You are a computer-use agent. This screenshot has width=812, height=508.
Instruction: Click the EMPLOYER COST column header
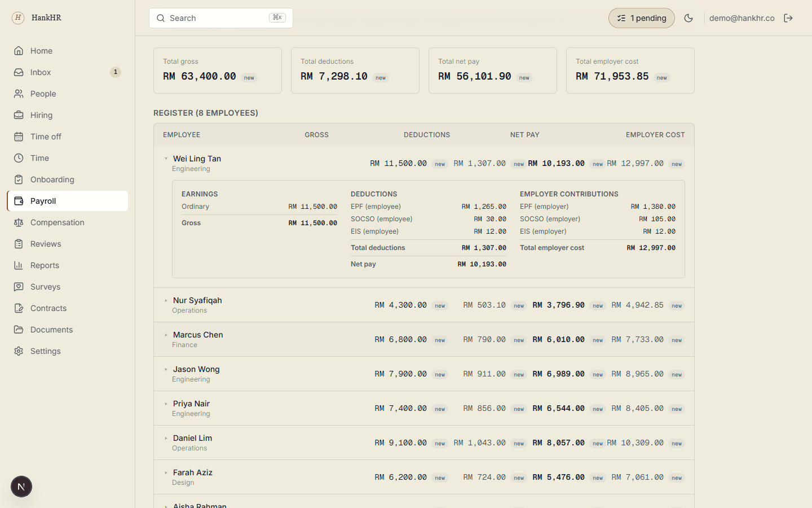tap(655, 135)
